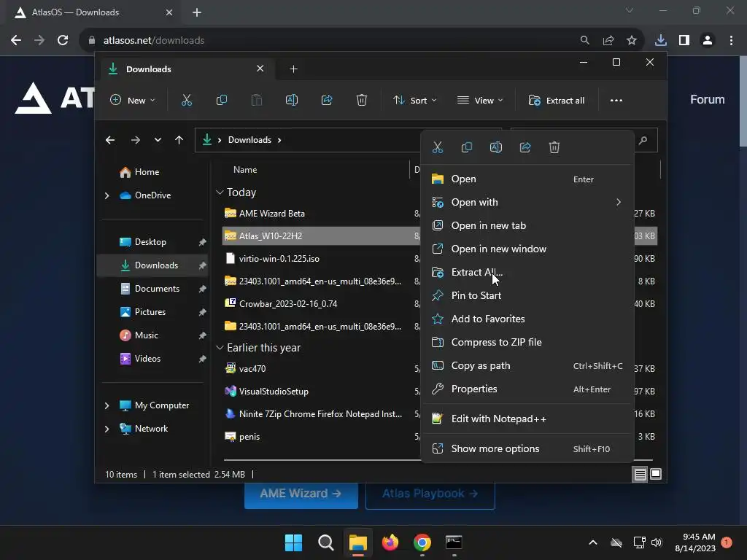Go back in File Explorer navigation
Screen dimensions: 747x560
110,140
